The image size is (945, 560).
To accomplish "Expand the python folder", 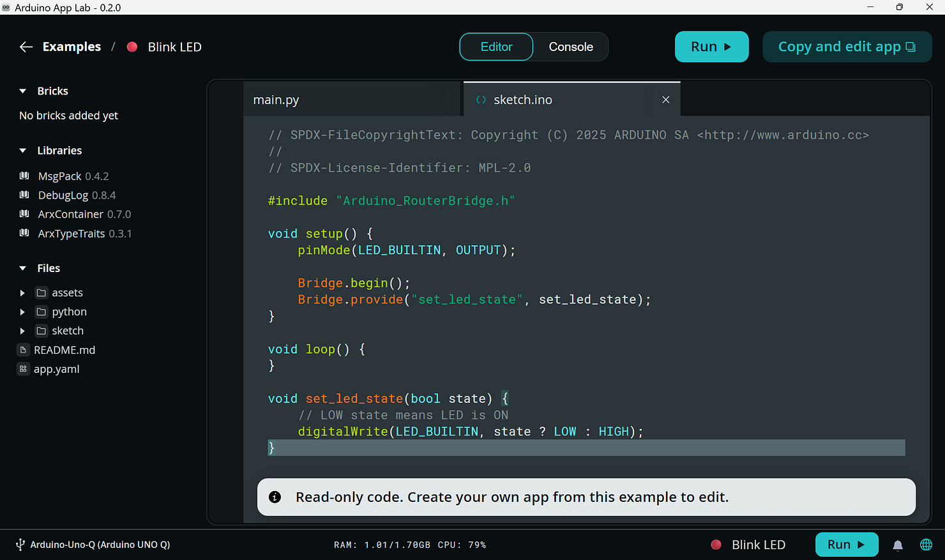I will coord(22,312).
